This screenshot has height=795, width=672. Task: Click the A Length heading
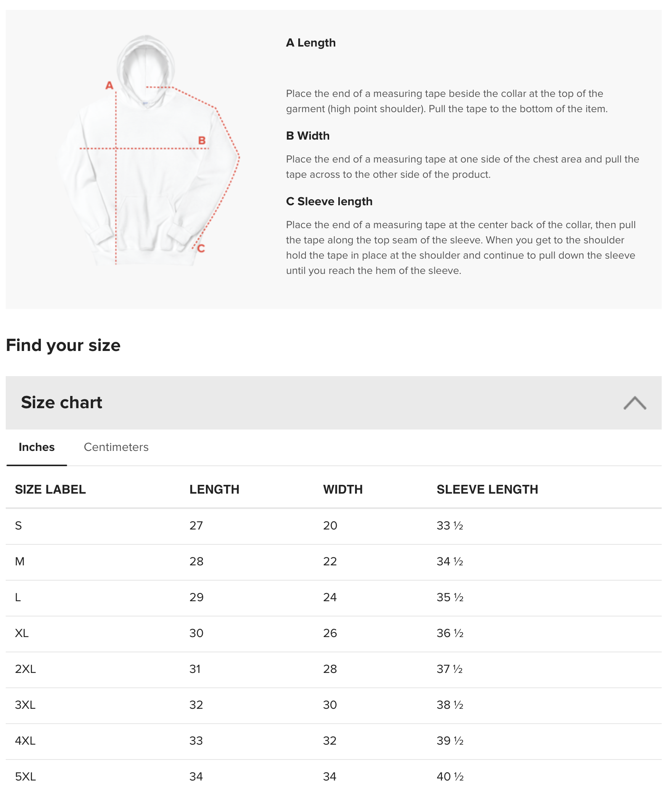tap(311, 43)
